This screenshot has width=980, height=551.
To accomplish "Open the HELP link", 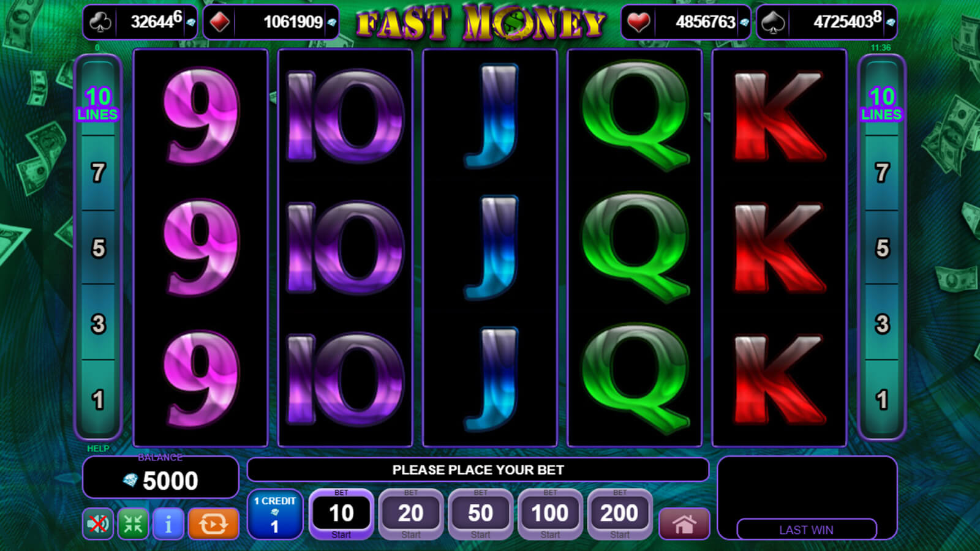I will coord(98,449).
